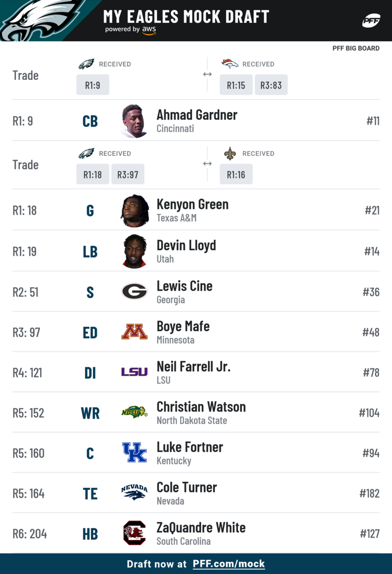Click the R3:97 pick chip in the second trade
This screenshot has height=574, width=392.
click(128, 175)
